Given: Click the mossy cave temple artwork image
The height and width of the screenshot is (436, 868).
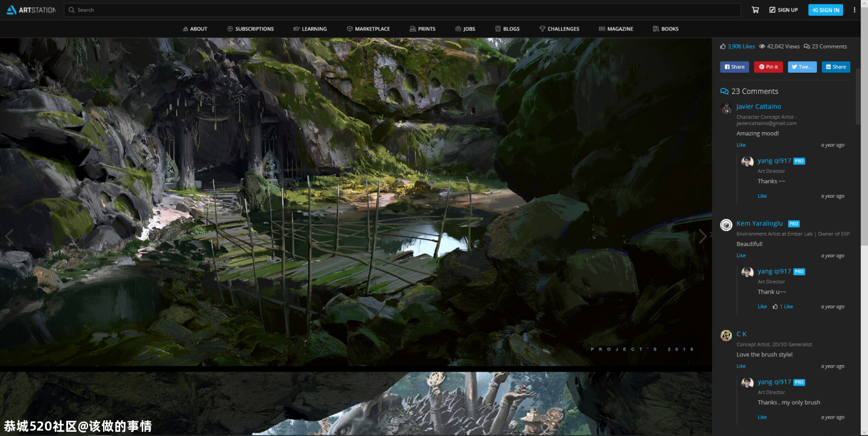Looking at the screenshot, I should pyautogui.click(x=356, y=202).
